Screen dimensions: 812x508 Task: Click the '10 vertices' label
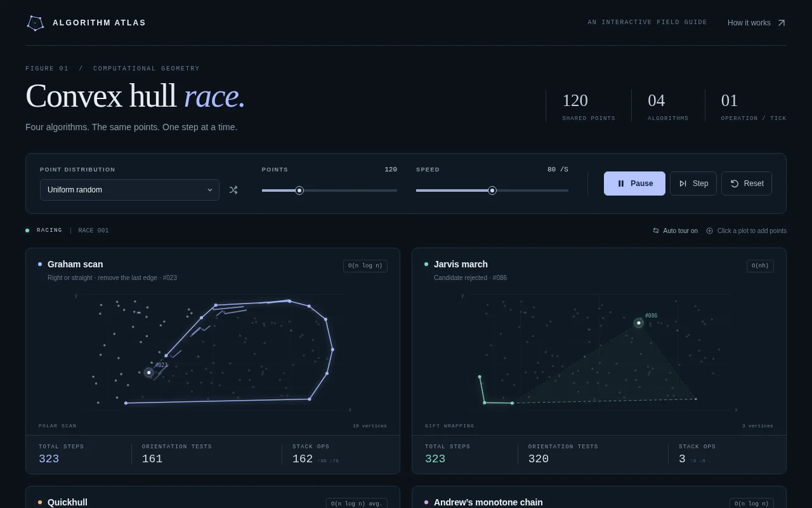pos(370,426)
